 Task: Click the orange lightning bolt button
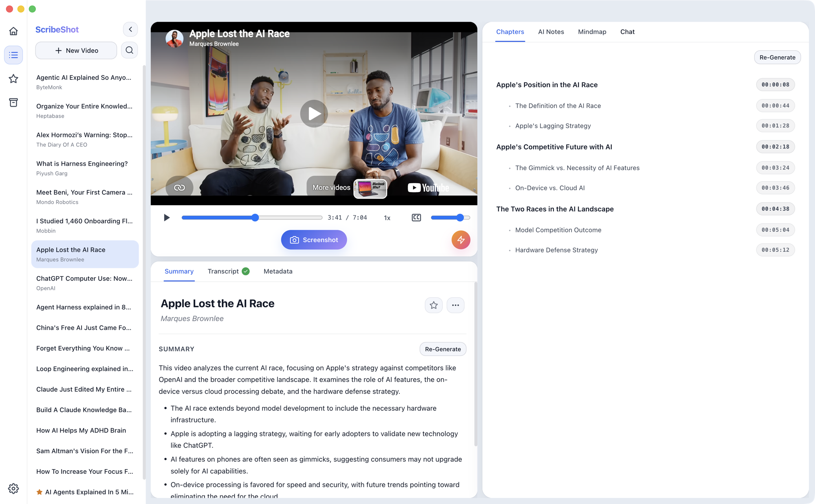pyautogui.click(x=460, y=240)
